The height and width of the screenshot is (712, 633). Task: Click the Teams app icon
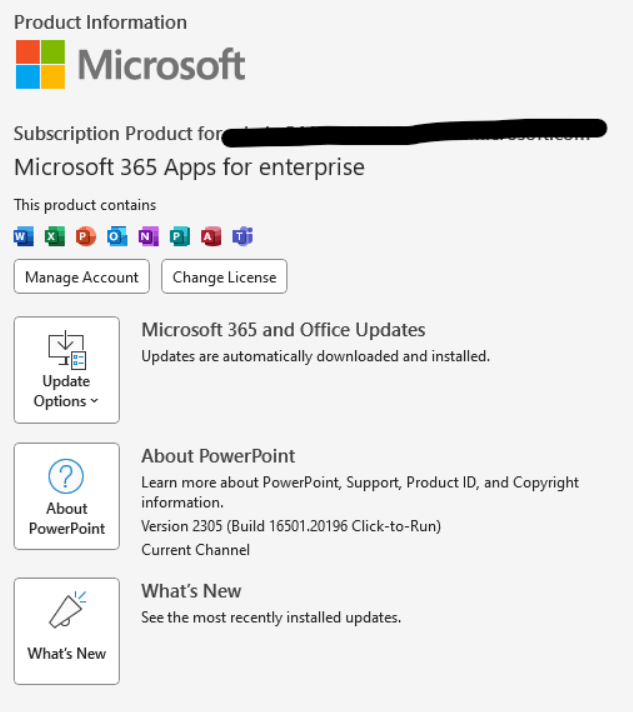point(242,237)
